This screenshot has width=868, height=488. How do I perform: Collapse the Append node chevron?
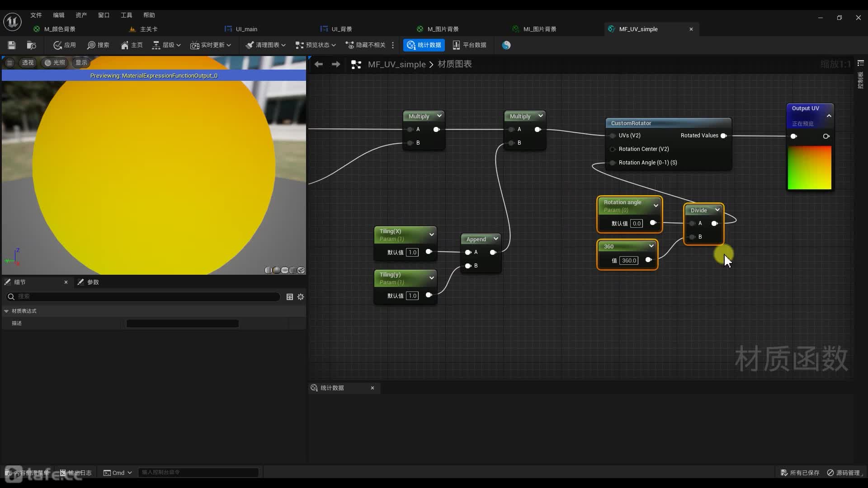pyautogui.click(x=496, y=239)
